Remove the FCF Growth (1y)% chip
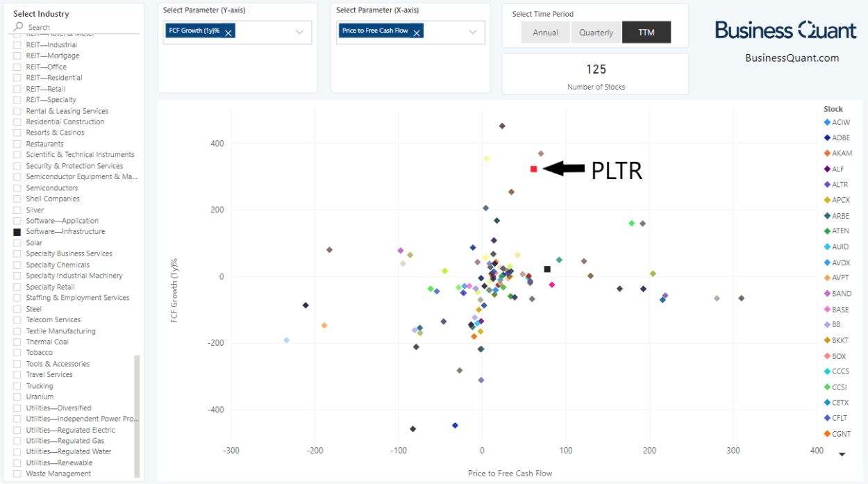The image size is (868, 484). pyautogui.click(x=228, y=33)
